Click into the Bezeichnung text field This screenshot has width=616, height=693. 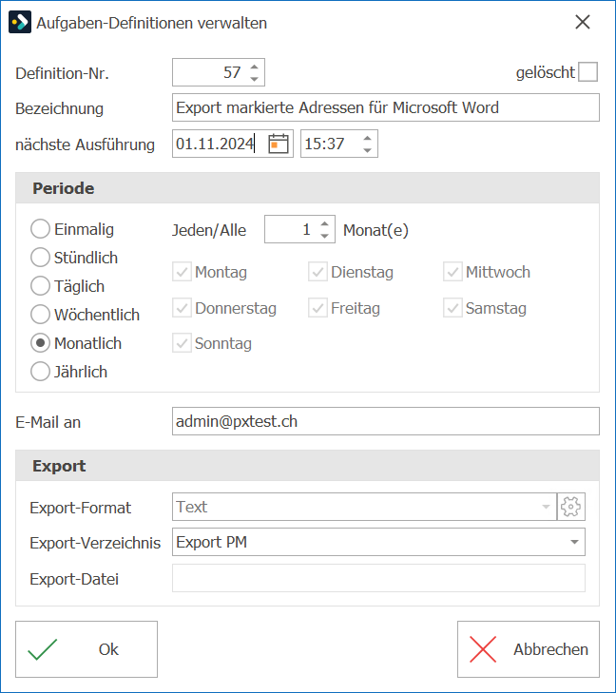pyautogui.click(x=386, y=107)
